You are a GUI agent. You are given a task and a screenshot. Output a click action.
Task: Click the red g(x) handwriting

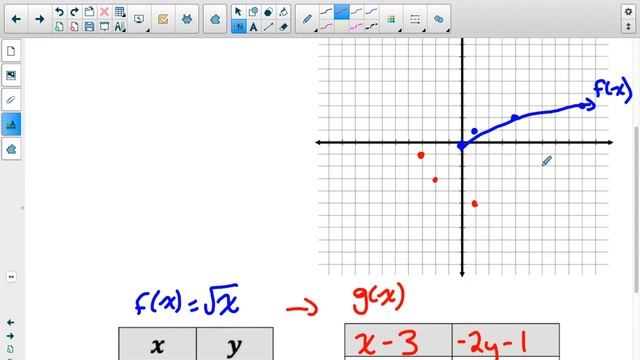tap(378, 299)
